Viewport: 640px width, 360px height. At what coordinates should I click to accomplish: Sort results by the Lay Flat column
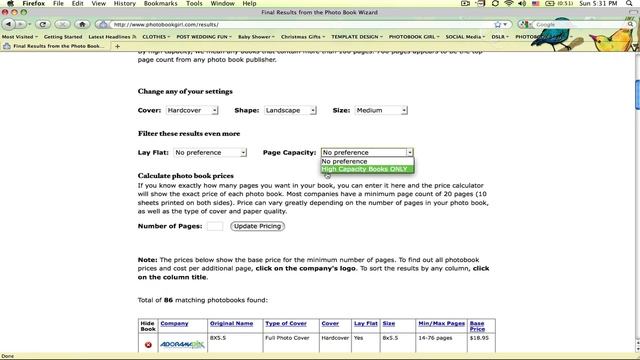[366, 323]
